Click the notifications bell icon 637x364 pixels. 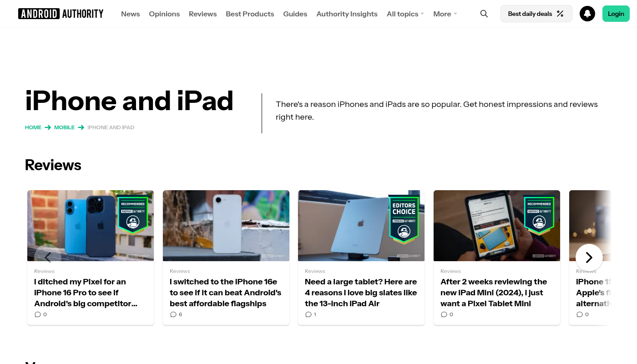(587, 14)
